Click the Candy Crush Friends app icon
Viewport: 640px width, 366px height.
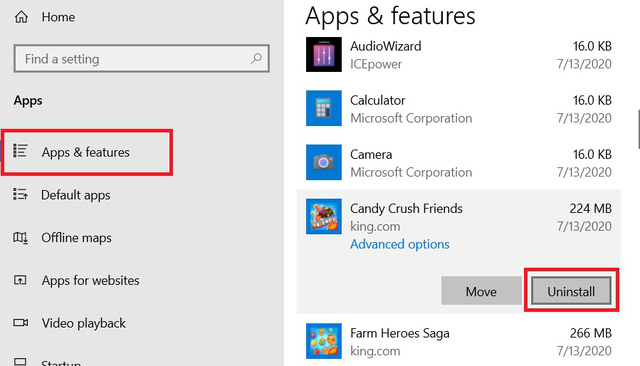pyautogui.click(x=324, y=216)
